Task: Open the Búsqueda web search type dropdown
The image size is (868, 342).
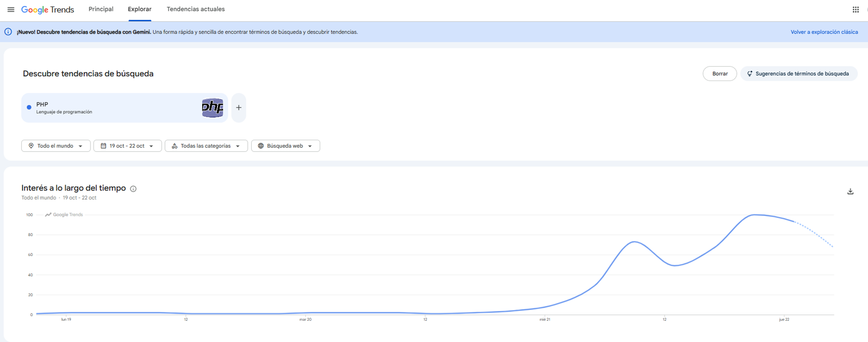Action: 286,146
